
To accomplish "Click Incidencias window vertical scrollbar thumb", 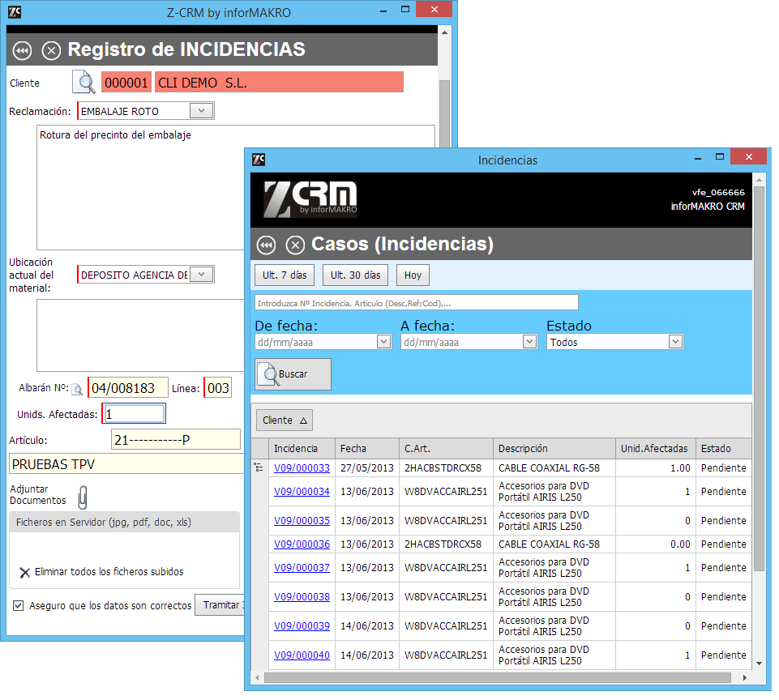I will (x=759, y=379).
